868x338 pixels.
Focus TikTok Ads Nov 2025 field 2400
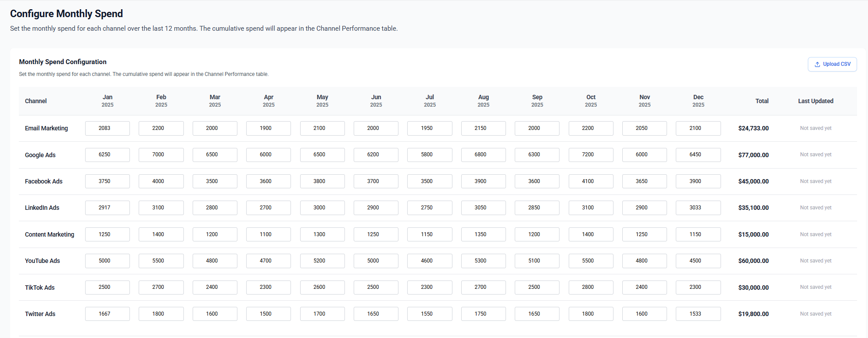point(645,287)
